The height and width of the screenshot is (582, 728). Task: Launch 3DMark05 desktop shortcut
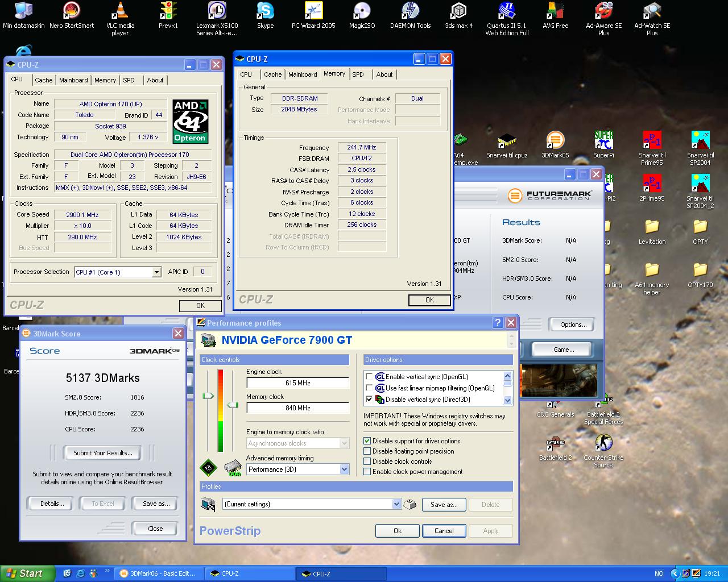(x=555, y=145)
